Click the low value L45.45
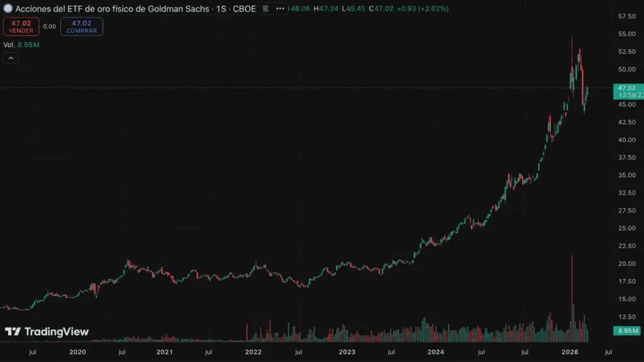 [x=353, y=9]
